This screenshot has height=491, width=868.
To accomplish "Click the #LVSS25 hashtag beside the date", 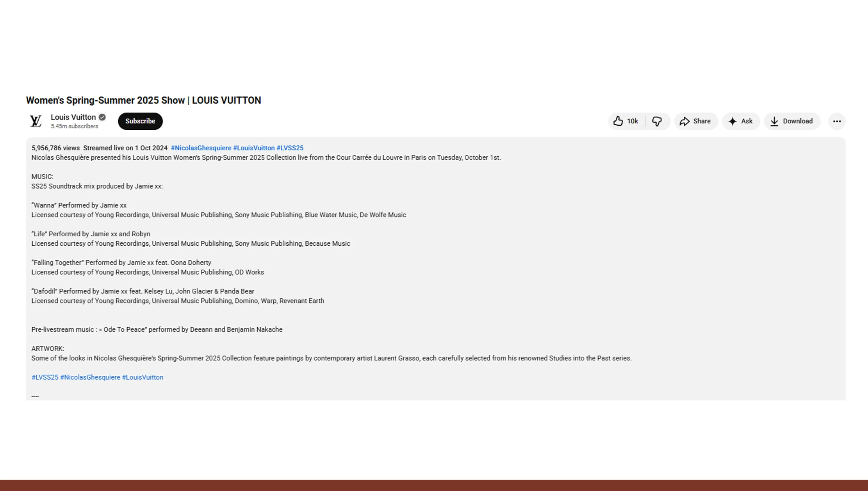I will point(290,148).
